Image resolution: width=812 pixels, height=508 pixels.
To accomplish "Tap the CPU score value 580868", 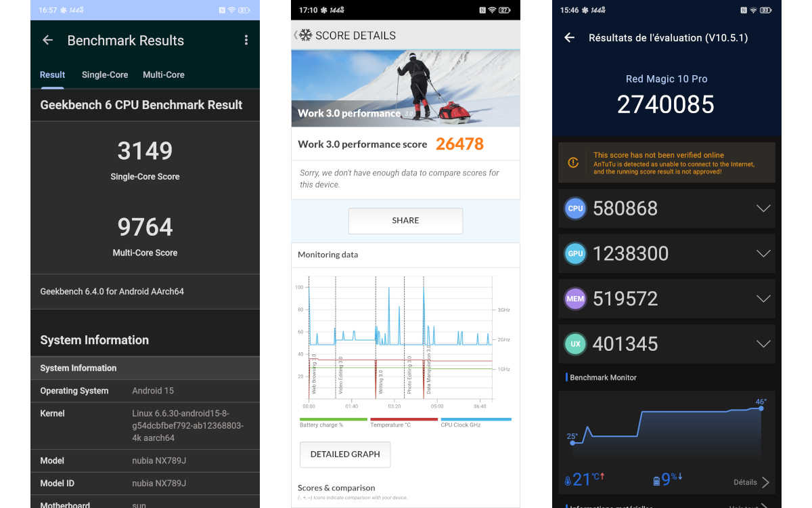I will tap(625, 209).
